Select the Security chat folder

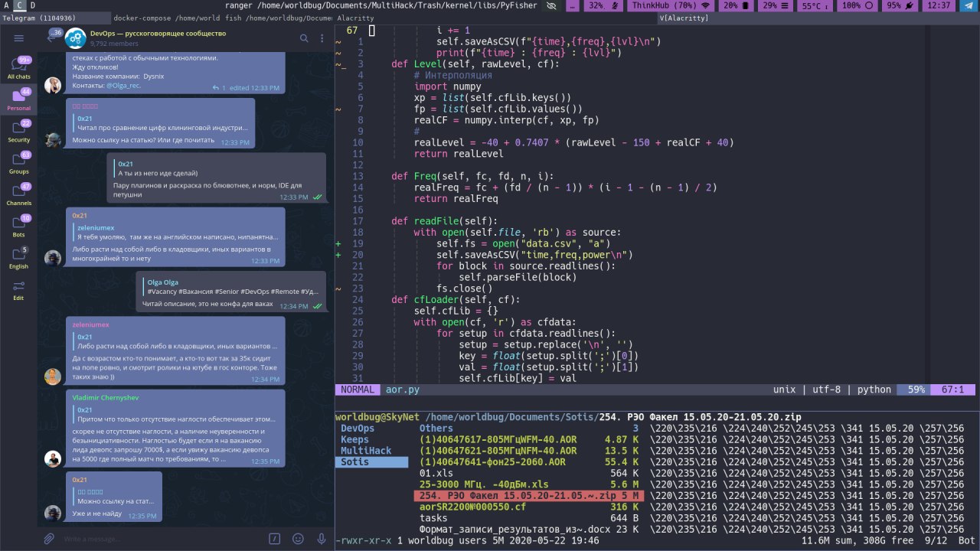click(x=18, y=132)
